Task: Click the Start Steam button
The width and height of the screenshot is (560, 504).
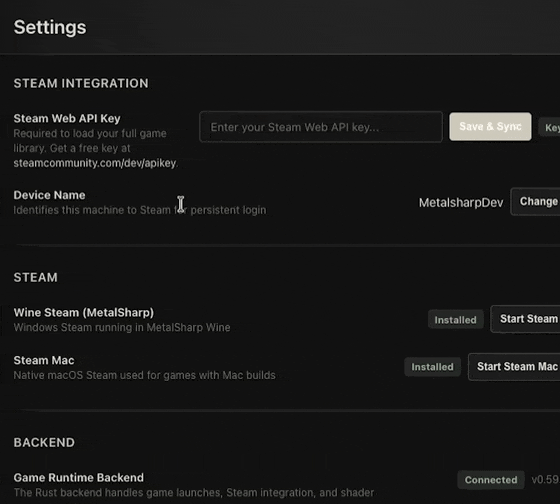Action: point(525,319)
